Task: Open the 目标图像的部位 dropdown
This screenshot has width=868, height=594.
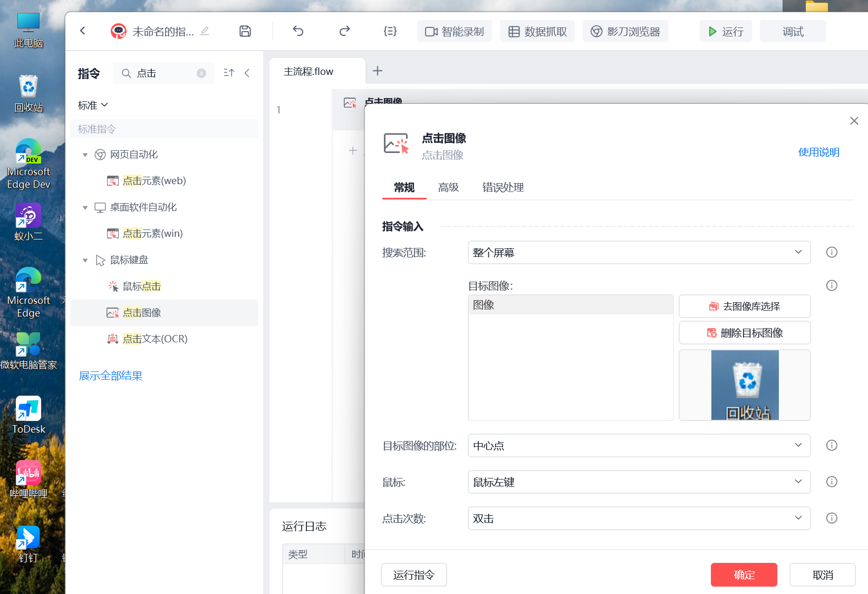Action: point(639,446)
